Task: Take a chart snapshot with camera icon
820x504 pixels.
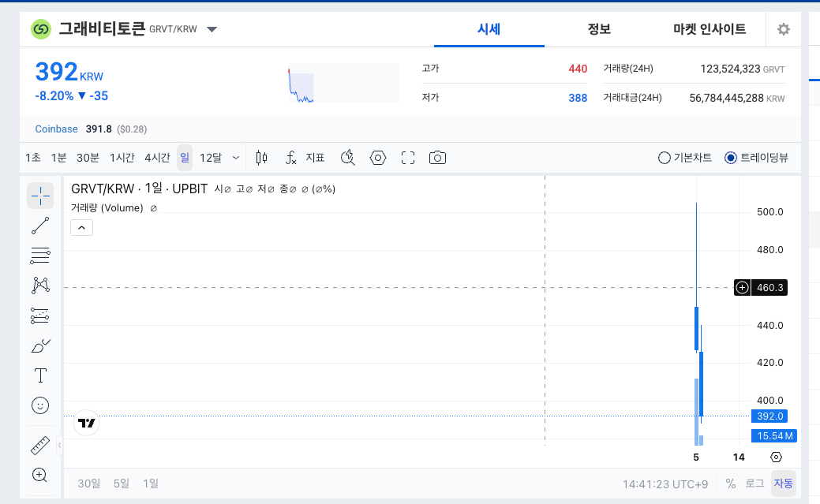Action: pyautogui.click(x=437, y=158)
